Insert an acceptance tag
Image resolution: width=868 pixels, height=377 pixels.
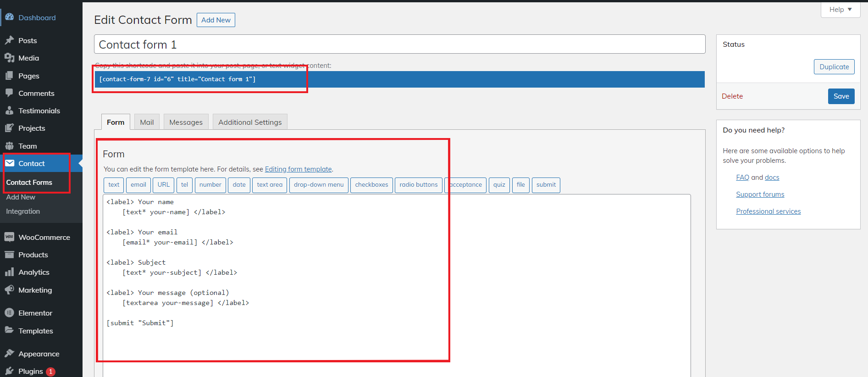click(x=465, y=185)
